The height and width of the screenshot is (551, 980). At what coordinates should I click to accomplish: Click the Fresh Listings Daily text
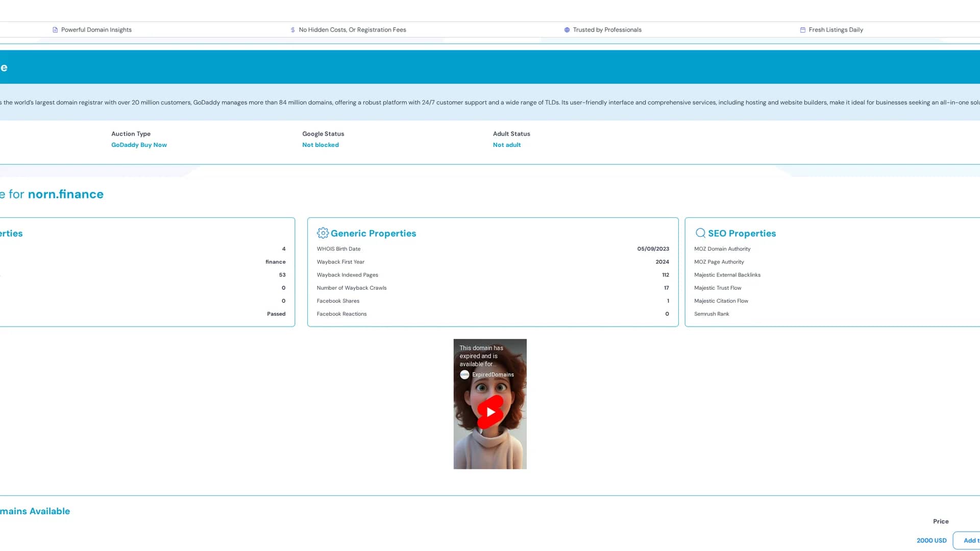(x=836, y=30)
